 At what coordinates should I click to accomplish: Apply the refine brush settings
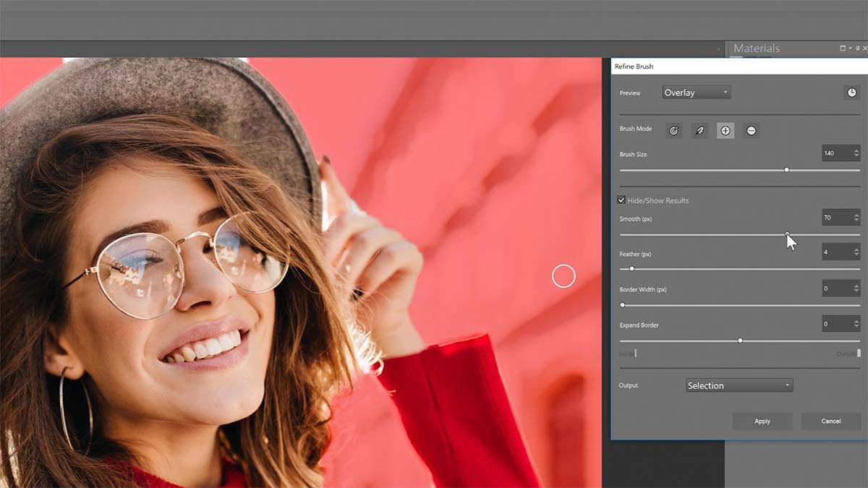(x=762, y=421)
